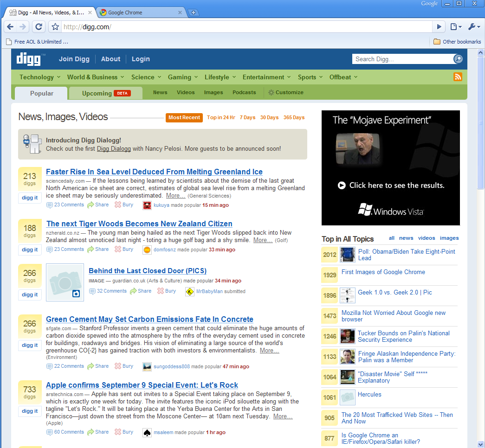Click play icon on Mojave Experiment ad
The image size is (485, 448).
click(342, 185)
